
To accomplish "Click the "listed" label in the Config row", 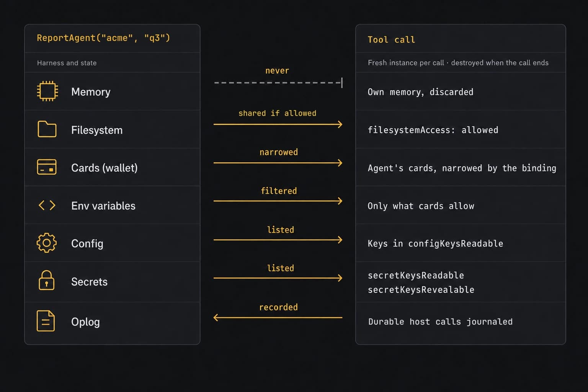I will click(281, 230).
